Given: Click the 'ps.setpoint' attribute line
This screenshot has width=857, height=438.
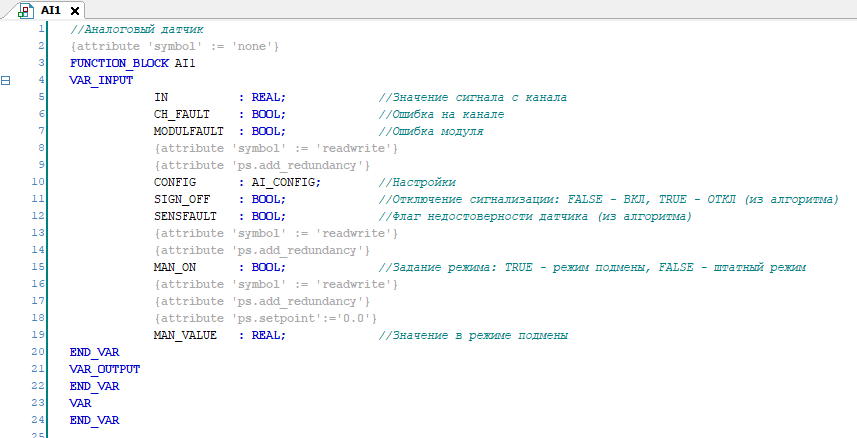Looking at the screenshot, I should [x=266, y=318].
